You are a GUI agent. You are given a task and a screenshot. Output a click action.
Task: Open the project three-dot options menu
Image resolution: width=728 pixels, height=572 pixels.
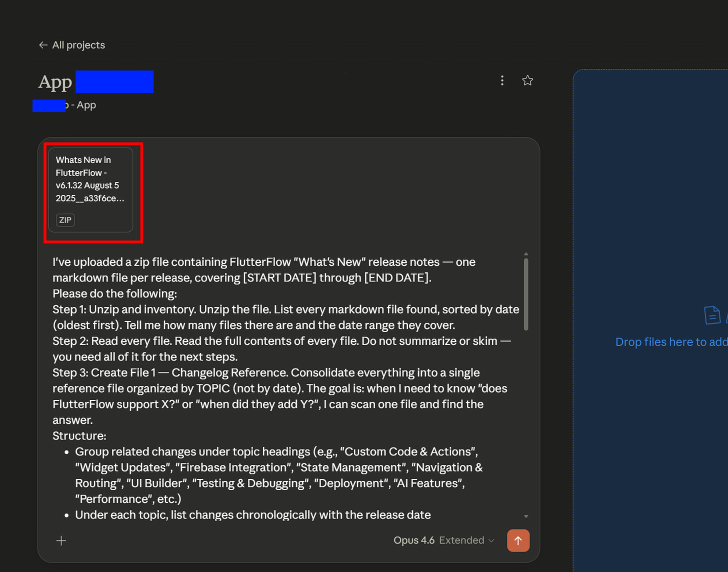tap(502, 80)
